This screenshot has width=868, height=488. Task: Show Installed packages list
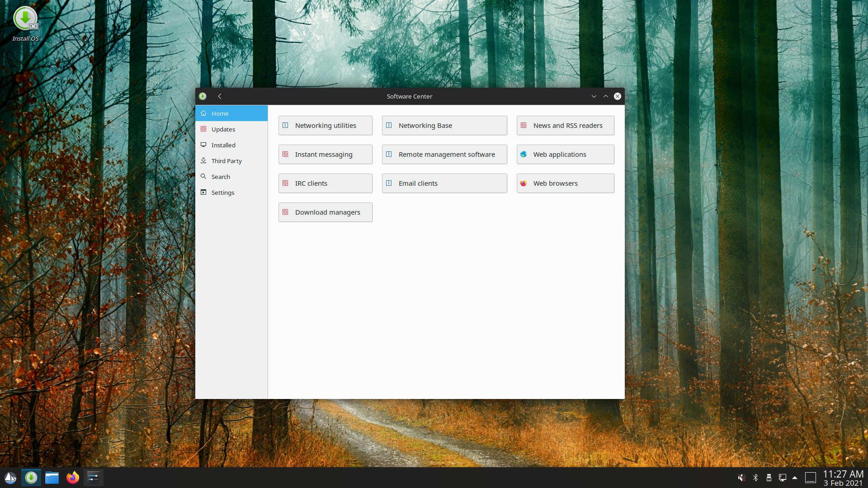tap(231, 145)
